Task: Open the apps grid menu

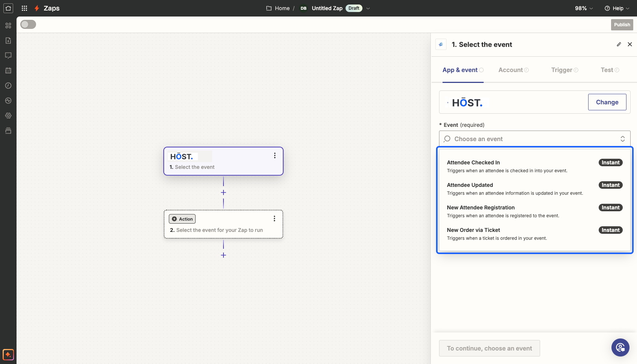Action: pos(24,8)
